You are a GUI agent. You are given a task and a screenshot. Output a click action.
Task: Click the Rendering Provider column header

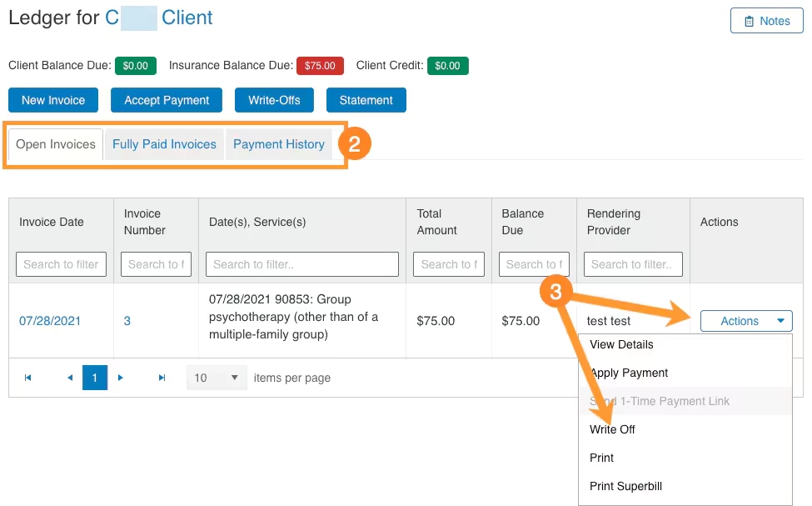pyautogui.click(x=614, y=222)
